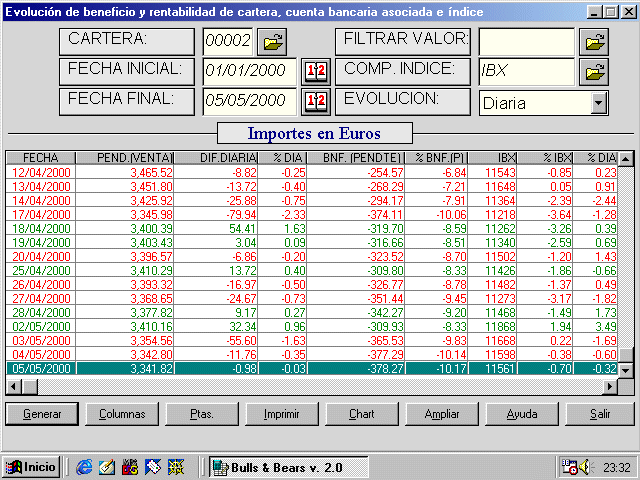Select row dated 18/04/2000
The width and height of the screenshot is (640, 480).
[312, 228]
